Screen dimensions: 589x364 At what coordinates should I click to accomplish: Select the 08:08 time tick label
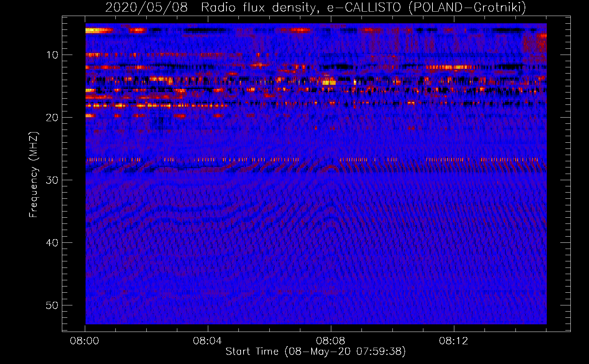(x=331, y=341)
